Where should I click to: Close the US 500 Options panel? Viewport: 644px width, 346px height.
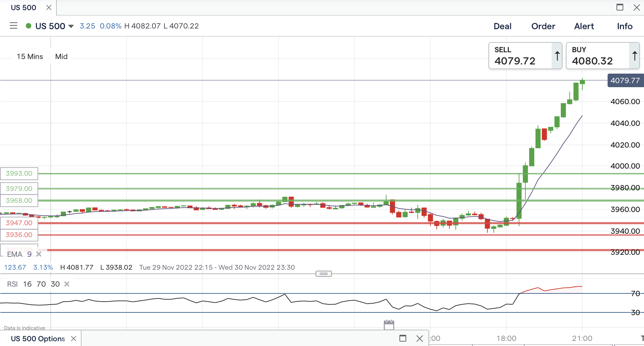[420, 338]
